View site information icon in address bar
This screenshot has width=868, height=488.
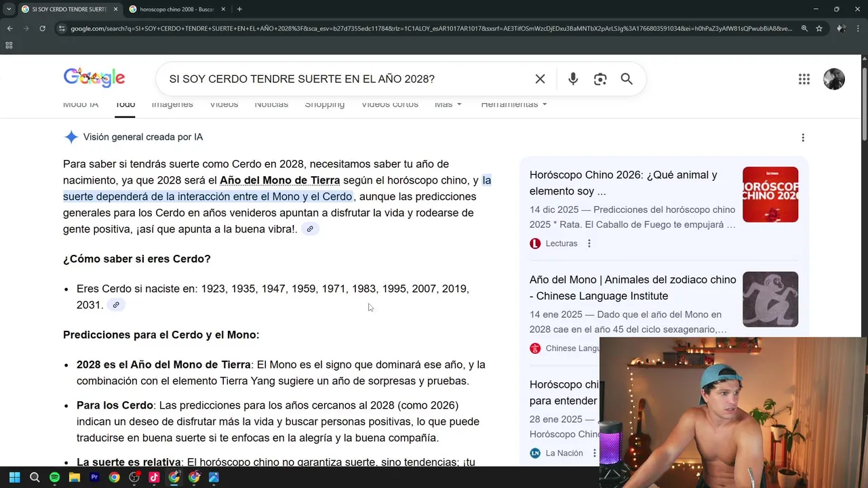coord(62,28)
